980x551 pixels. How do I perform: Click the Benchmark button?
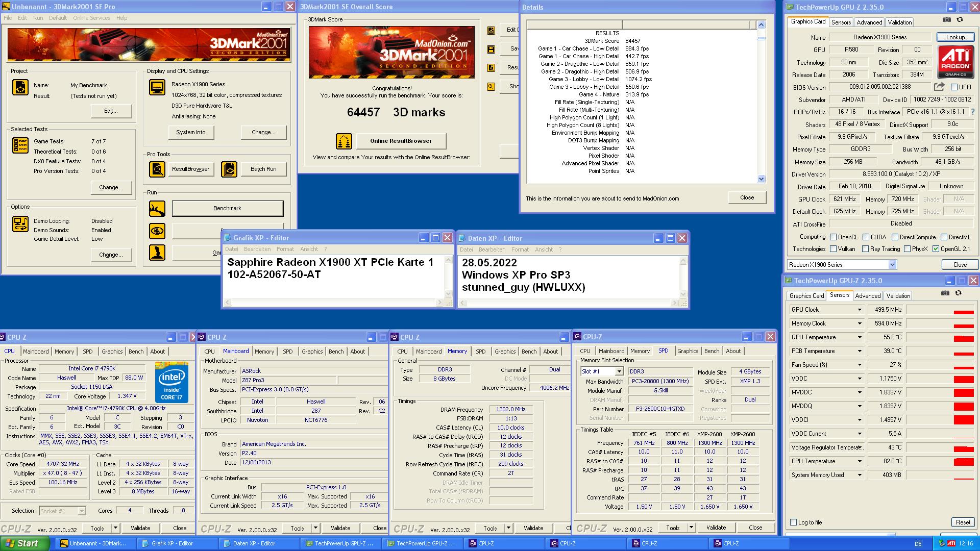227,208
